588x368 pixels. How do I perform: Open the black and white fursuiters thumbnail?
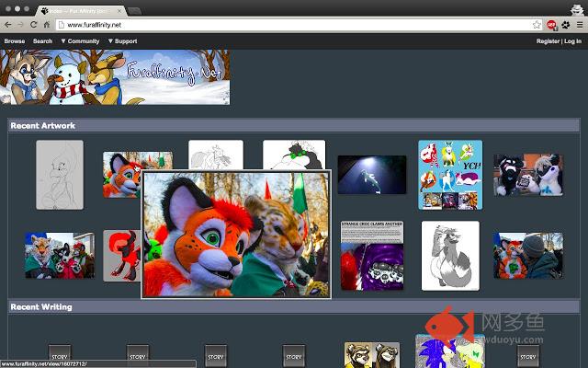[x=528, y=175]
